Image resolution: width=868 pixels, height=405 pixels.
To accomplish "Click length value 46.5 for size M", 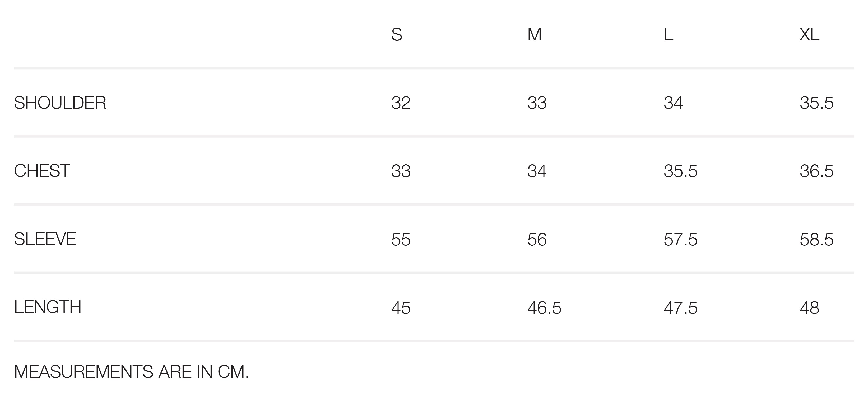I will pos(544,308).
